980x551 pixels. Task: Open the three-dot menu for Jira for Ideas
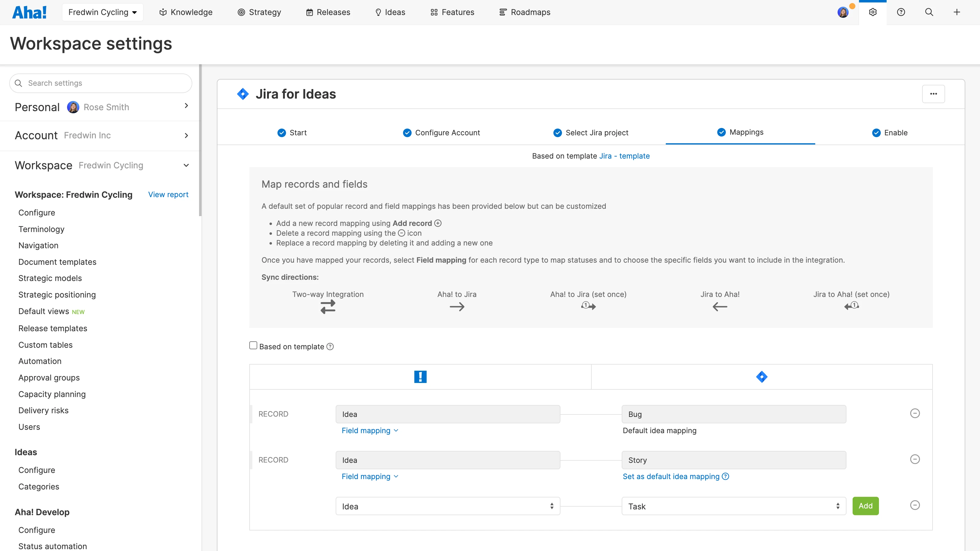(933, 94)
